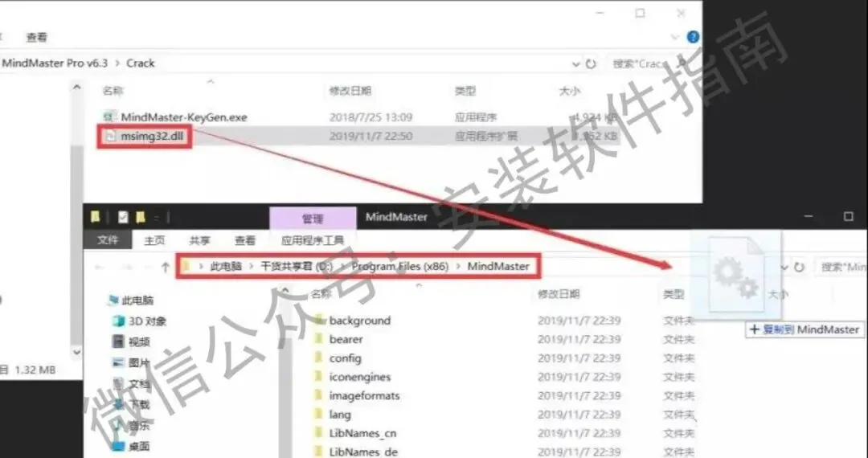Sort by 名称 column in MindMaster window
Screen dimensions: 868x458
321,294
